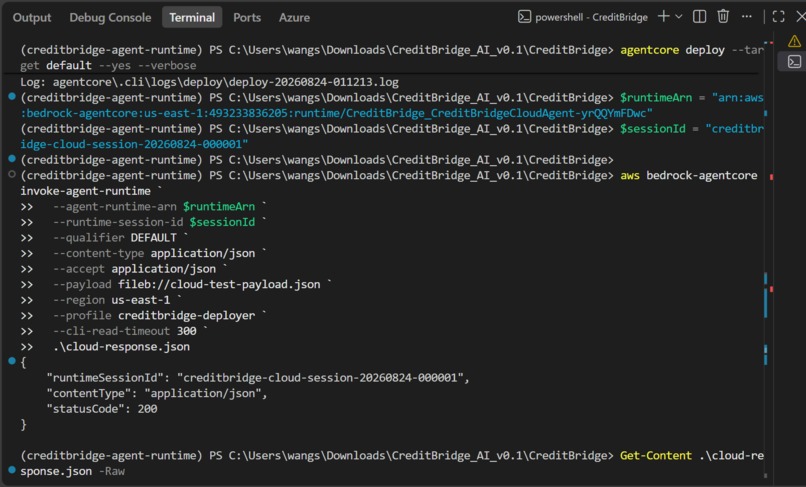Screen dimensions: 806x487
Task: Click the bedrock-agentcore ARN string line
Action: coord(337,113)
